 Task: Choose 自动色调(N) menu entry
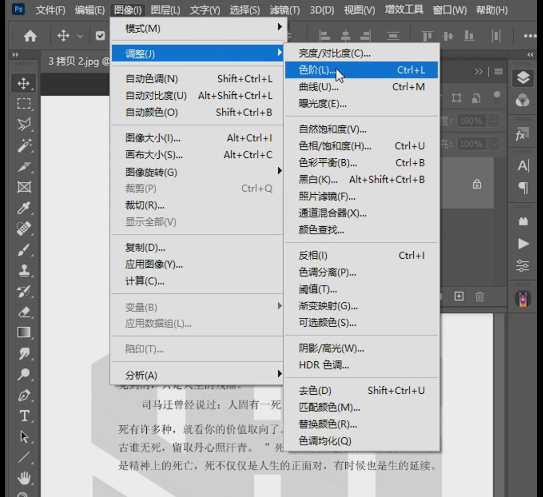198,79
